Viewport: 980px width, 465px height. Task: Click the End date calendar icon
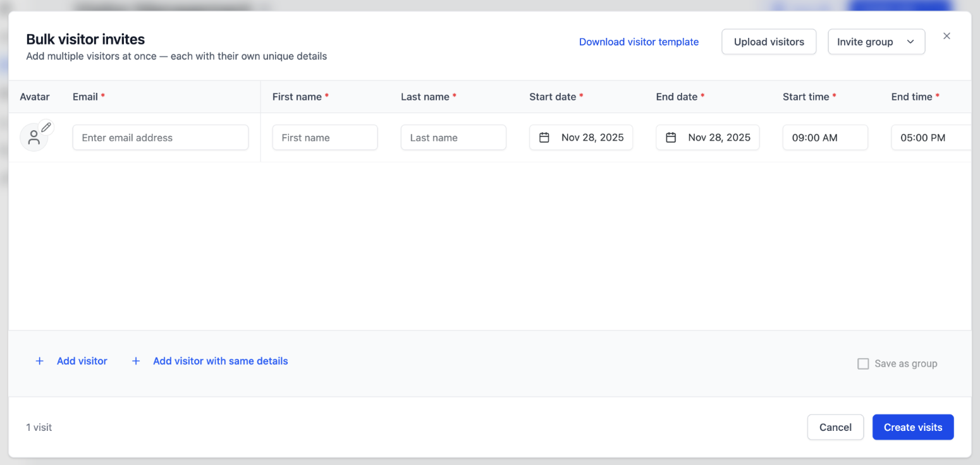[671, 138]
